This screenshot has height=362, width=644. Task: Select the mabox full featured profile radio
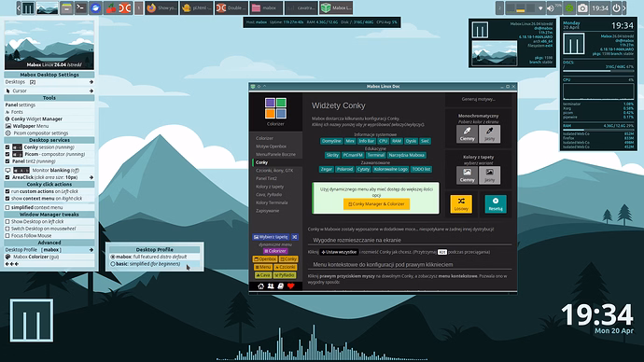point(113,257)
